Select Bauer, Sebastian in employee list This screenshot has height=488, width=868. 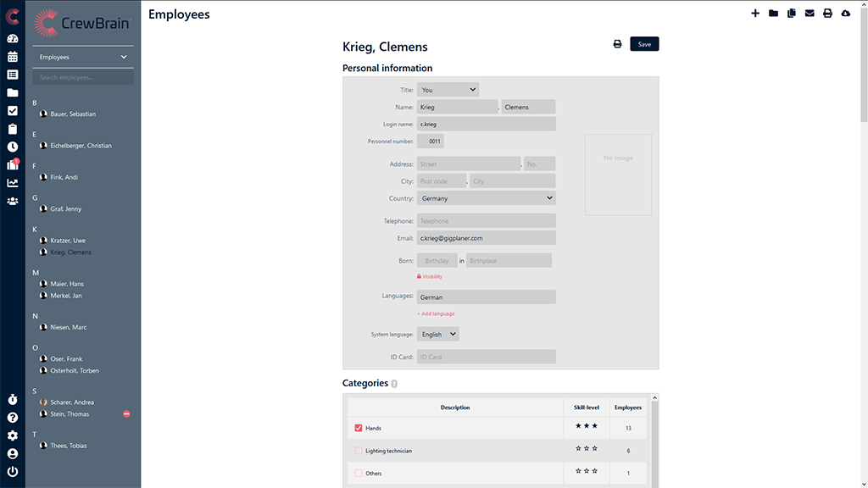point(73,114)
